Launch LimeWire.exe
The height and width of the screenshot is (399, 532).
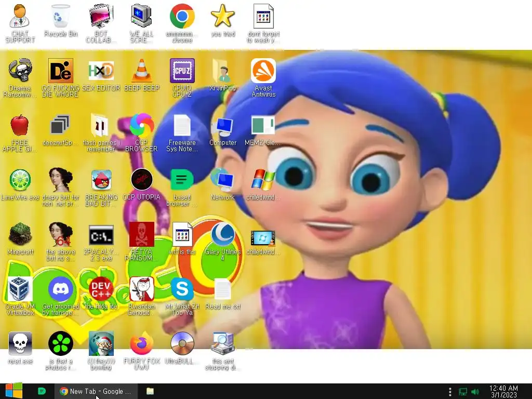click(x=20, y=184)
